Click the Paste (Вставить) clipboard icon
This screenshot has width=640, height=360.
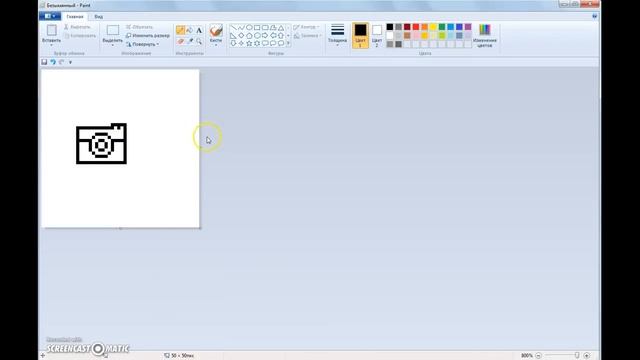tap(51, 31)
